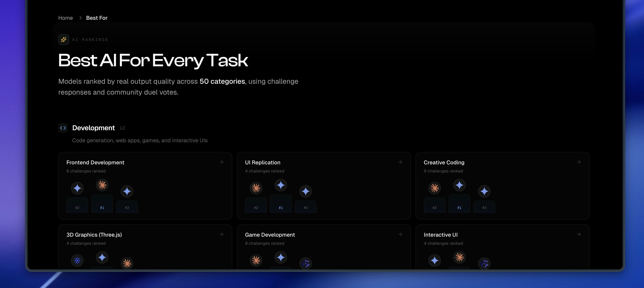Viewport: 644px width, 288px height.
Task: Click the #3 model icon in Game Development
Action: click(x=305, y=263)
